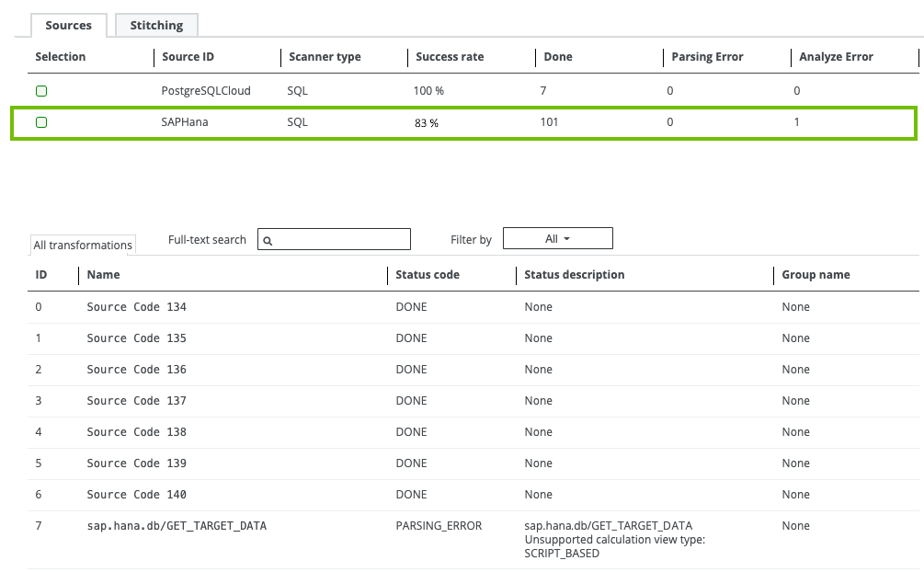924x572 pixels.
Task: Click the search magnifier icon
Action: click(268, 240)
